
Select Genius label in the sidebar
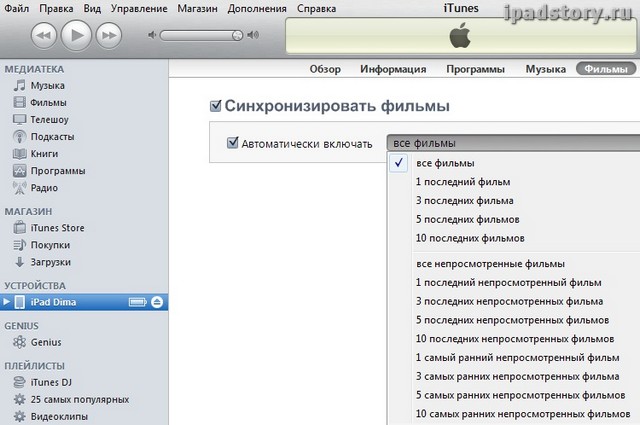(46, 342)
